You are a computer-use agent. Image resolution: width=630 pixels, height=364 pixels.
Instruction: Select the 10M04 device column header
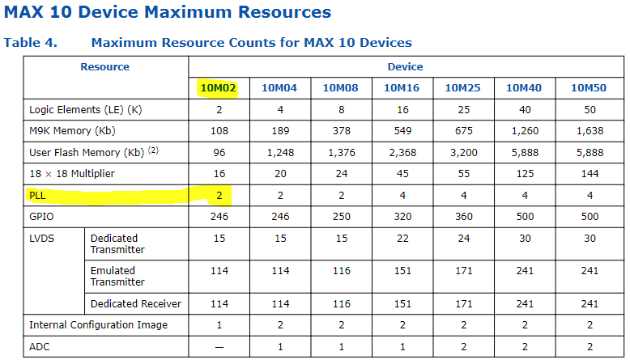(279, 88)
